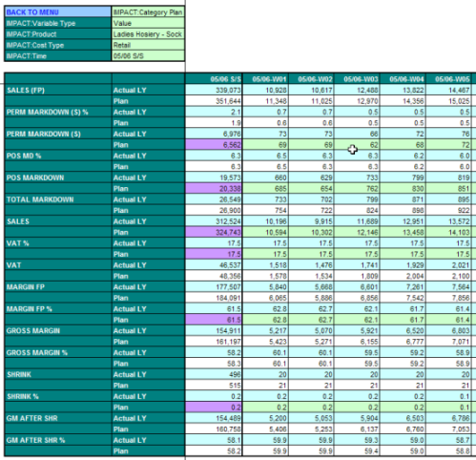Select W01 GM After Shr Plan cell 5,406
476x460 pixels.
coord(265,429)
